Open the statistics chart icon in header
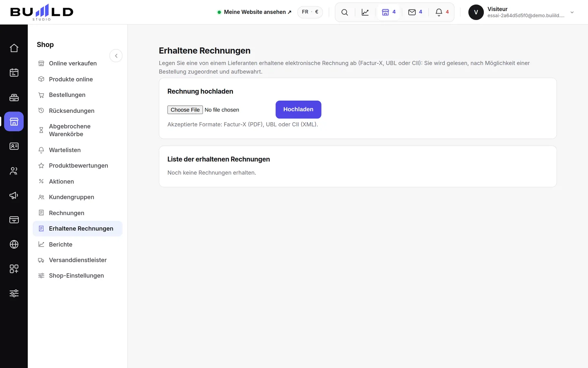588x368 pixels. click(x=365, y=12)
